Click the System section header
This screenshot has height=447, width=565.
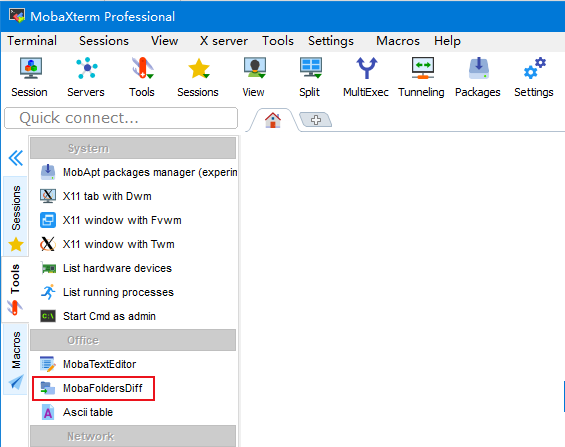coord(133,148)
